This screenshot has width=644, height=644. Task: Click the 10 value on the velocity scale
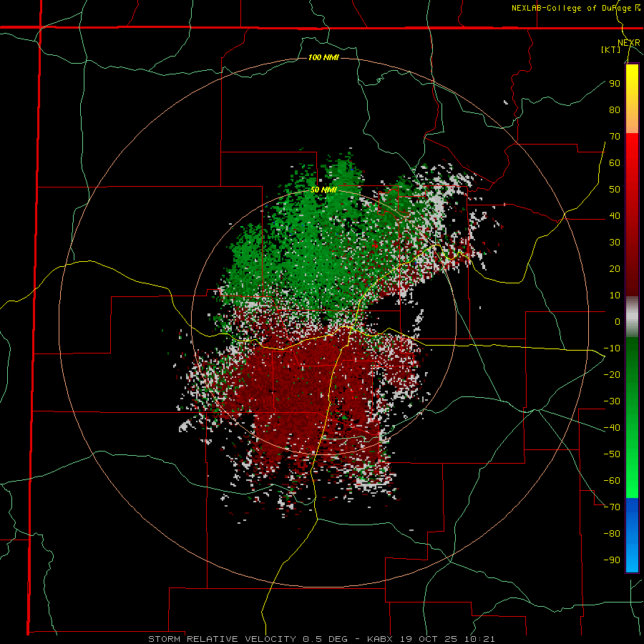[x=615, y=296]
